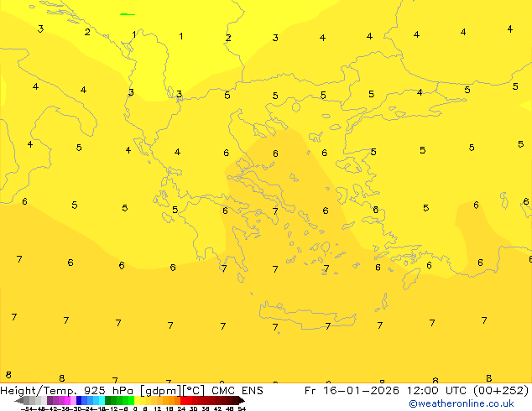Pick the dark blue swatch in the temperature legend
Screen dimensions: 532x411
tap(79, 400)
